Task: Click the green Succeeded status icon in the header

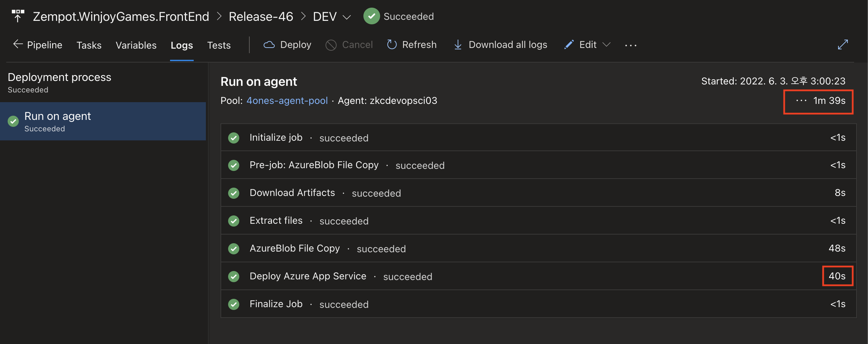Action: point(371,16)
